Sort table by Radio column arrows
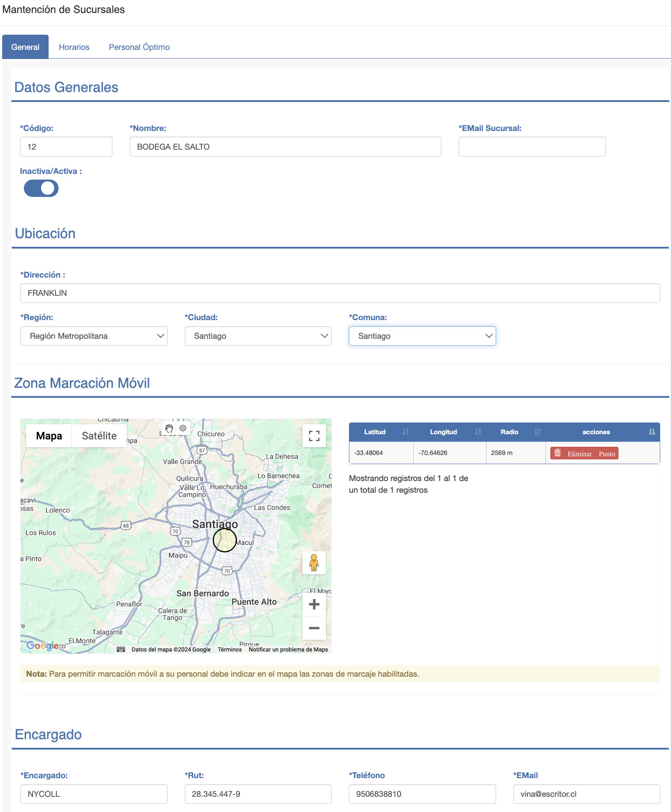 pos(537,432)
